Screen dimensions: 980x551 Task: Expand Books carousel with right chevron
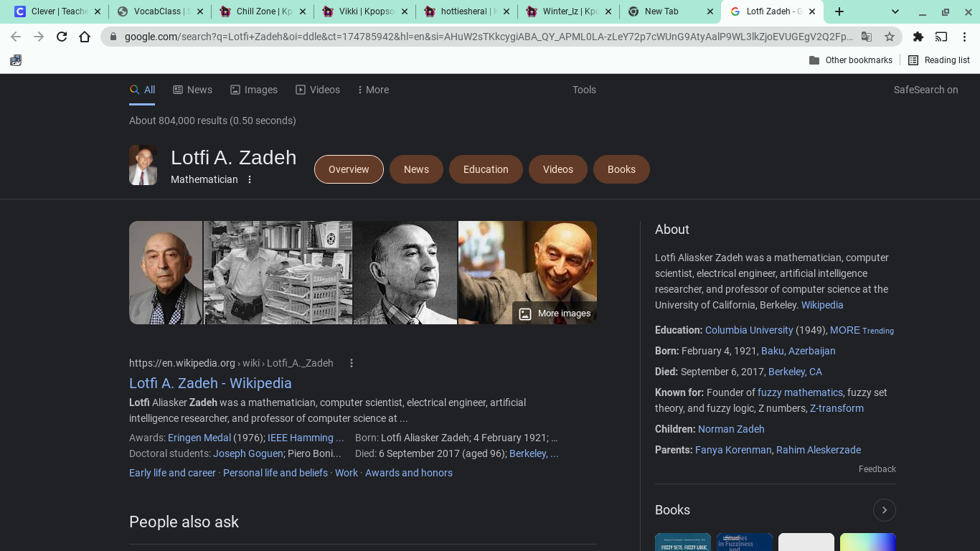click(x=885, y=510)
